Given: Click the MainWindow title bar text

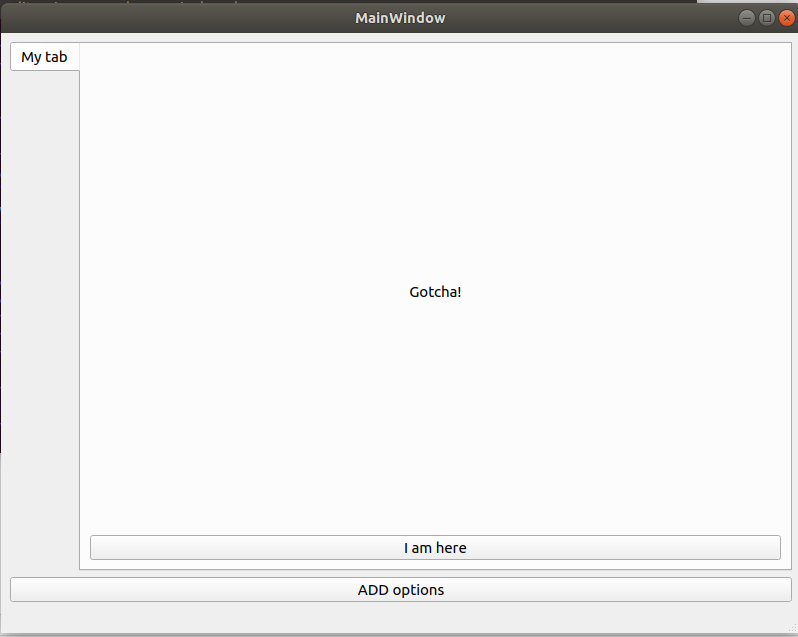Looking at the screenshot, I should pos(400,18).
